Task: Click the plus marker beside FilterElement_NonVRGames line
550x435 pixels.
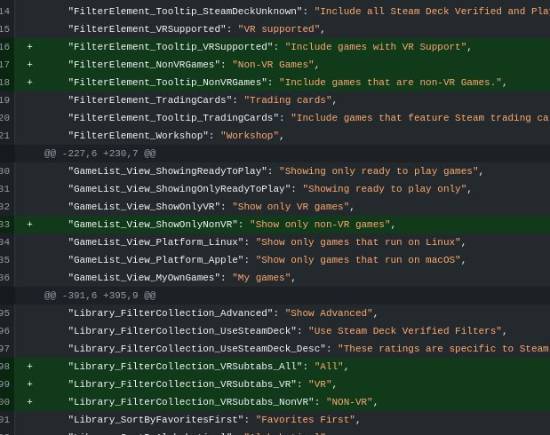Action: pyautogui.click(x=30, y=65)
